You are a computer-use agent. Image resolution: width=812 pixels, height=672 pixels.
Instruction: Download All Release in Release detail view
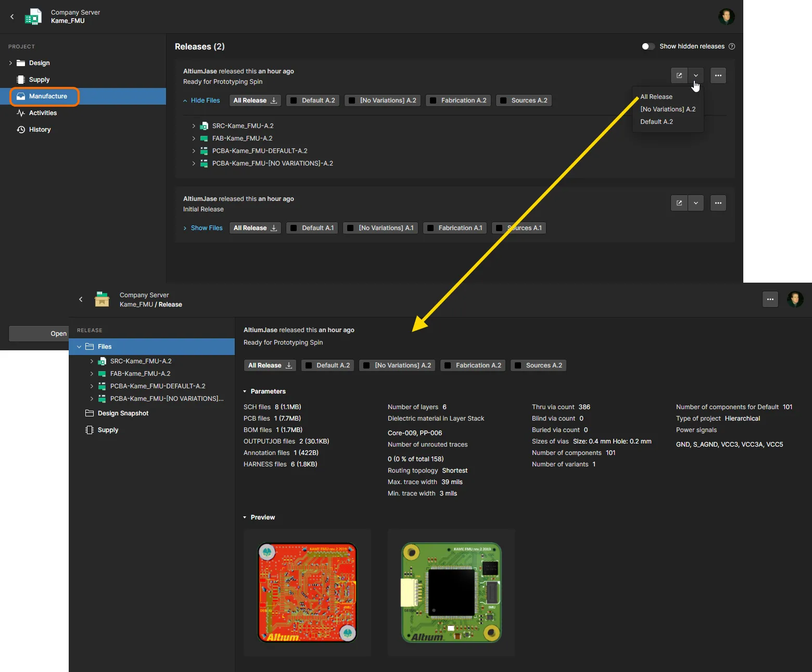coord(270,365)
